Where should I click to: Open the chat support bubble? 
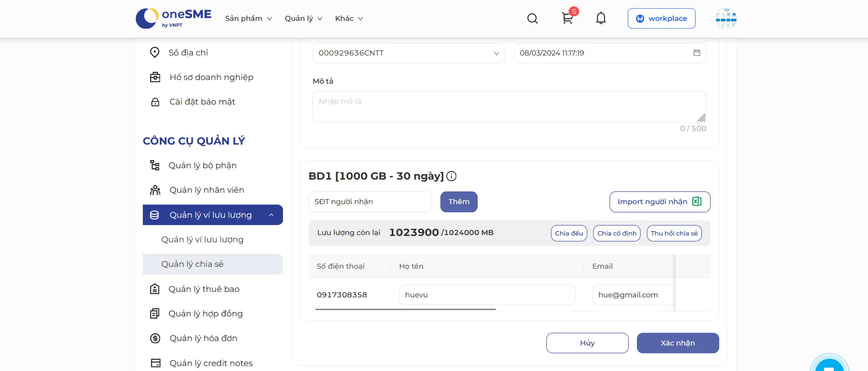point(829,364)
